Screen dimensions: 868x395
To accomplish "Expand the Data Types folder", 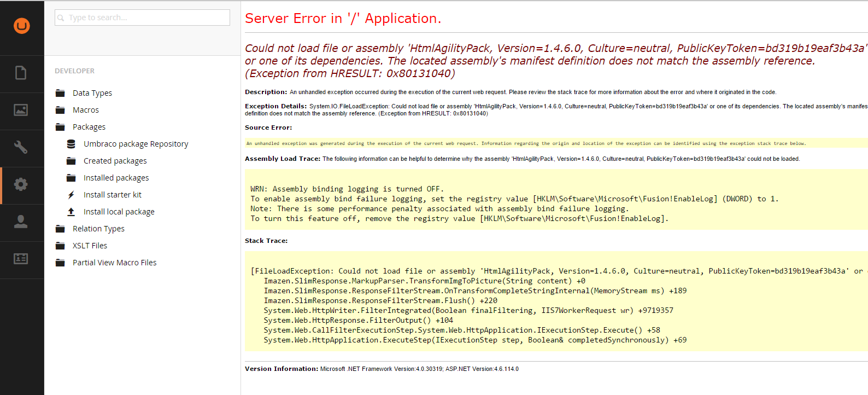I will pos(92,93).
